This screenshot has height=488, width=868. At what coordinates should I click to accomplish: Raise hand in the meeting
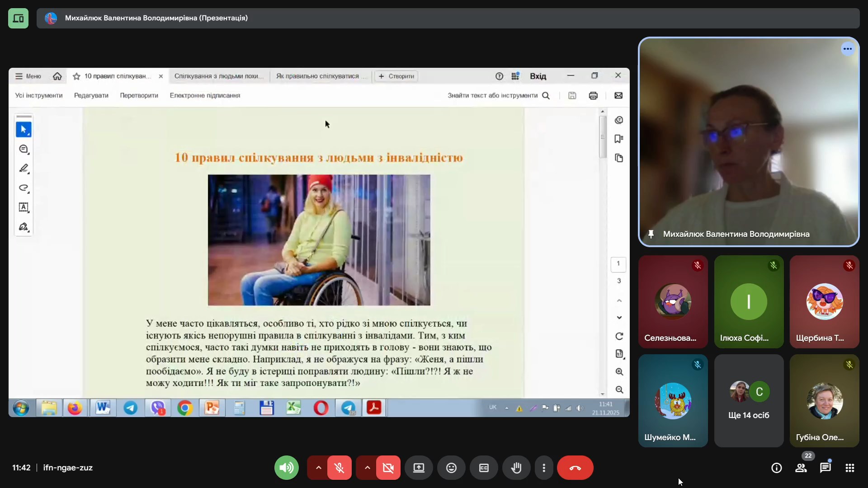coord(516,468)
